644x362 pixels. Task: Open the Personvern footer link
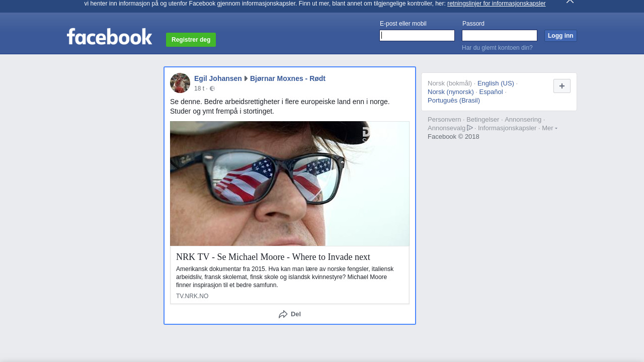coord(444,120)
